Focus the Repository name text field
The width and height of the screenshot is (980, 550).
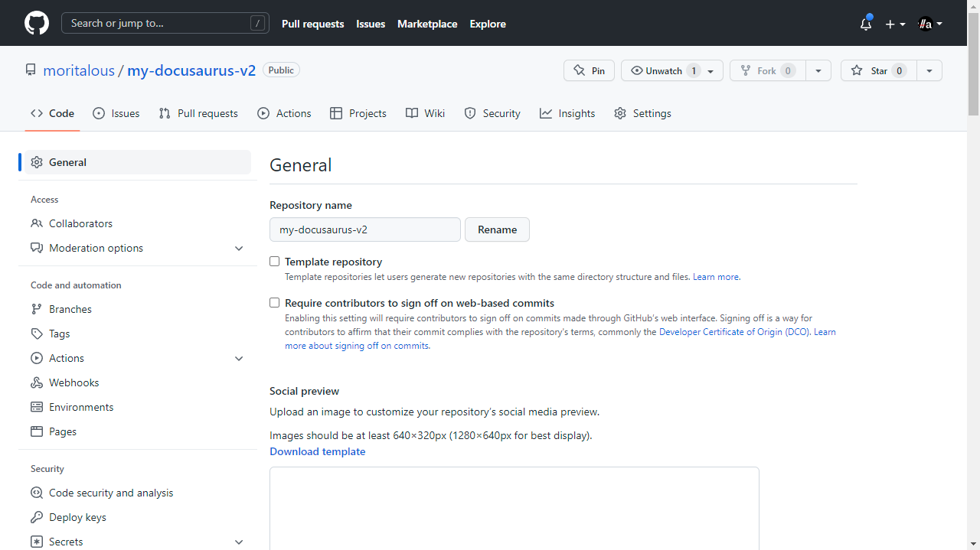pyautogui.click(x=364, y=229)
